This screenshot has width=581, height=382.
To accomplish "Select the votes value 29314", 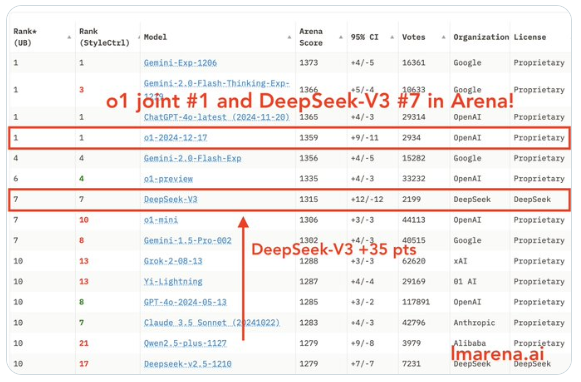I will click(x=414, y=117).
